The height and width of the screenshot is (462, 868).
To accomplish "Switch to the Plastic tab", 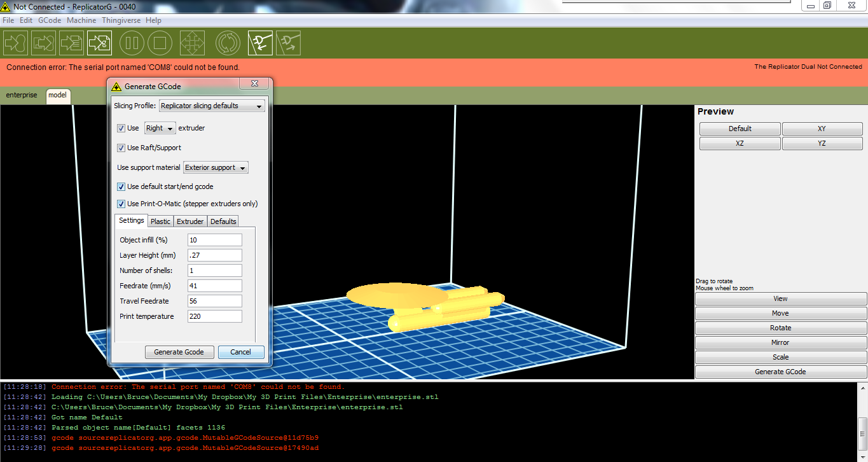I will coord(160,221).
